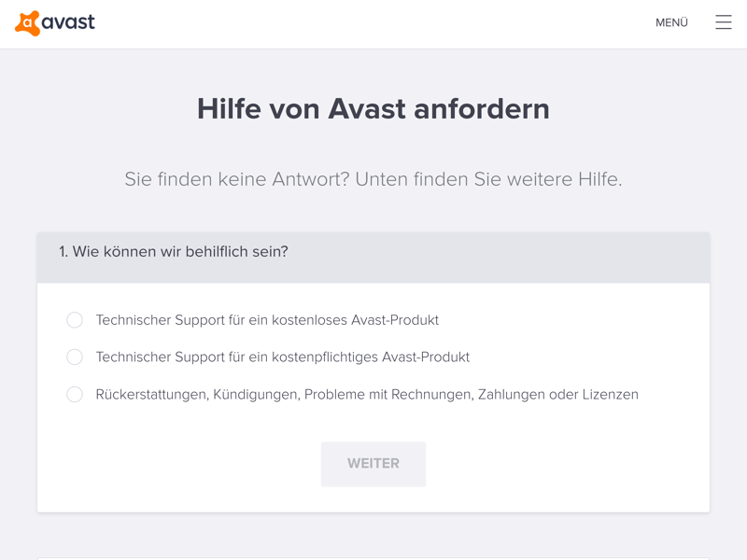This screenshot has width=747, height=560.
Task: Select radio for kostenpflichtiges Avast-Produkt support
Action: 75,357
